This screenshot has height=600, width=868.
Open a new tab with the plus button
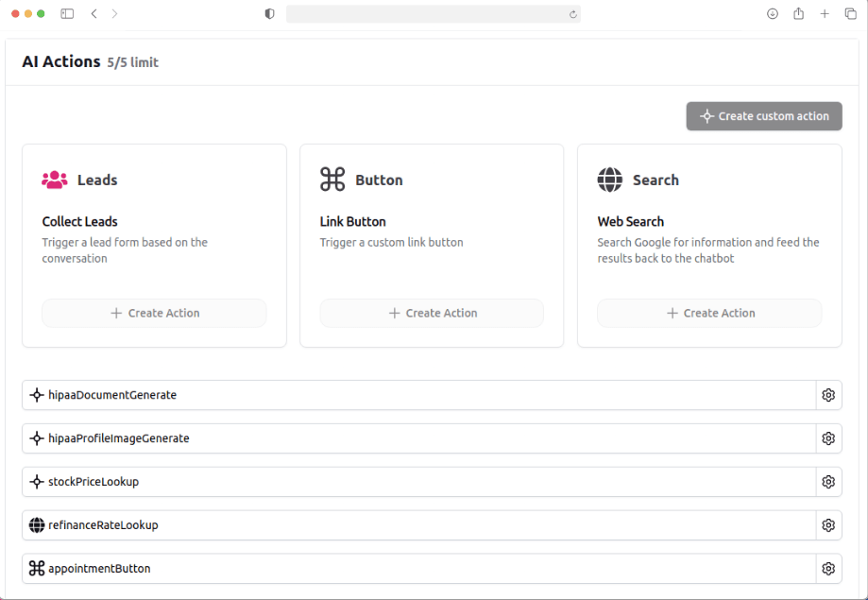pyautogui.click(x=825, y=13)
